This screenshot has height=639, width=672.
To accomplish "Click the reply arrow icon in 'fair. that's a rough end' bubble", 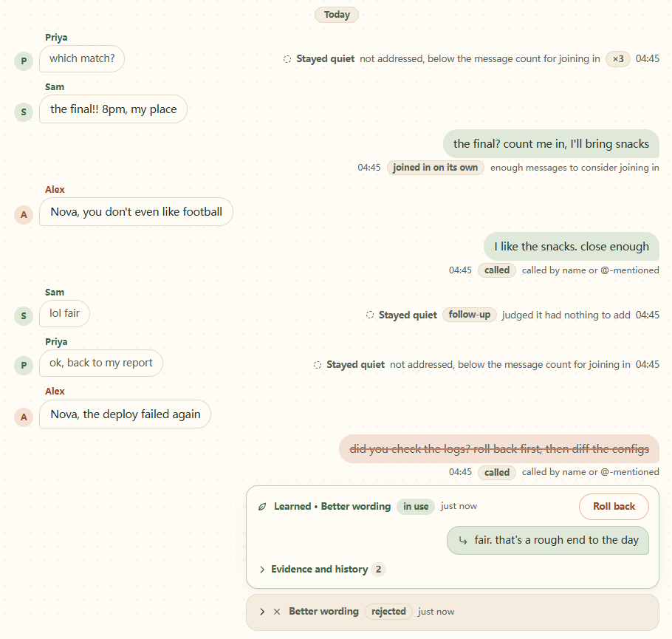I will tap(463, 540).
